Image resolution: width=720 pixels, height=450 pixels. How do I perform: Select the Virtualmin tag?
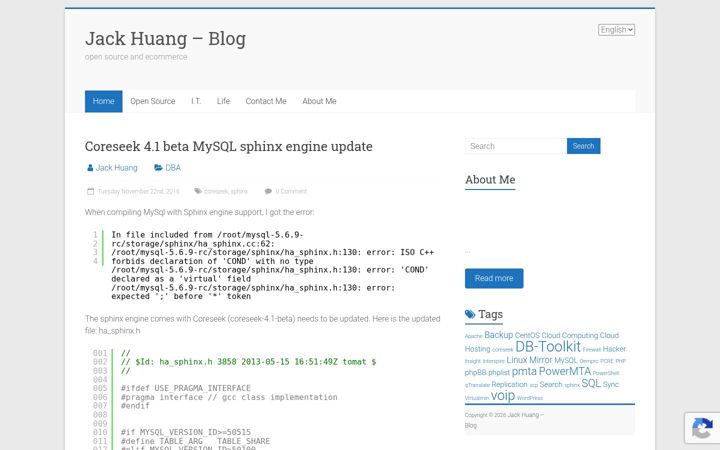pyautogui.click(x=477, y=398)
